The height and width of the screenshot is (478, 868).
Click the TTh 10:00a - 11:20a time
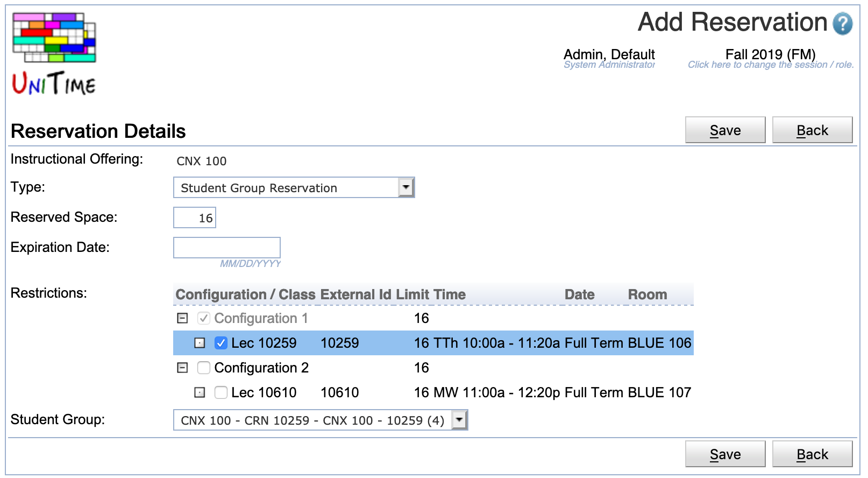(497, 343)
